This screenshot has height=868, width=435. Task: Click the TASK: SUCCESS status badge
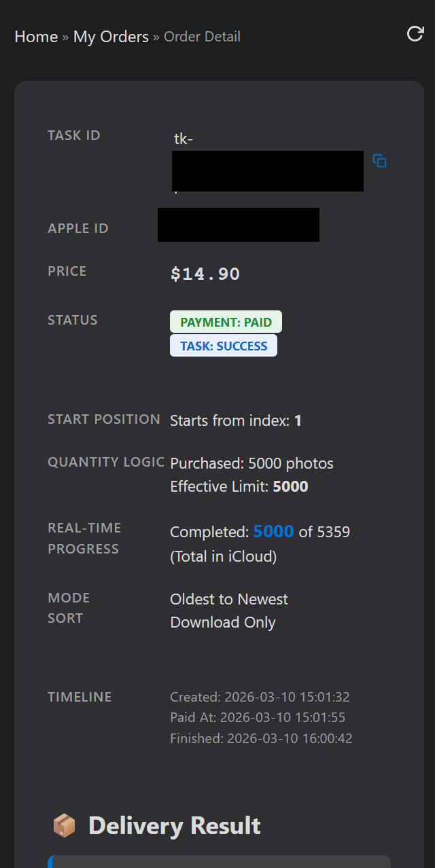click(x=224, y=346)
